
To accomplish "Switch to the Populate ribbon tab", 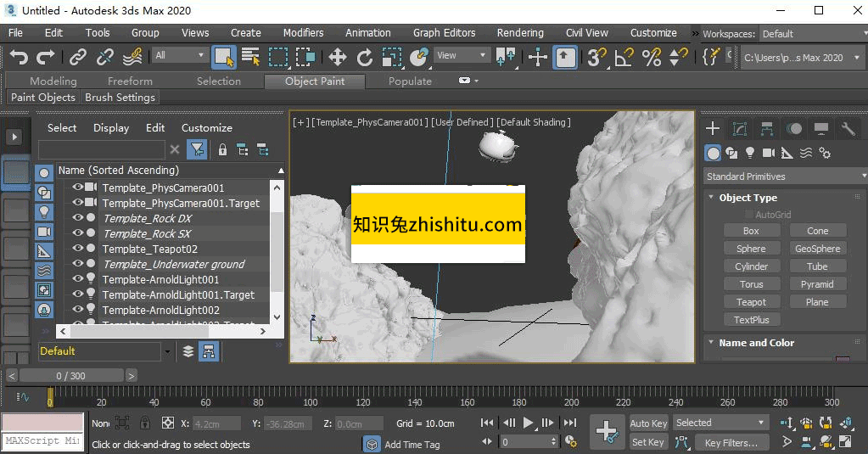I will click(410, 81).
